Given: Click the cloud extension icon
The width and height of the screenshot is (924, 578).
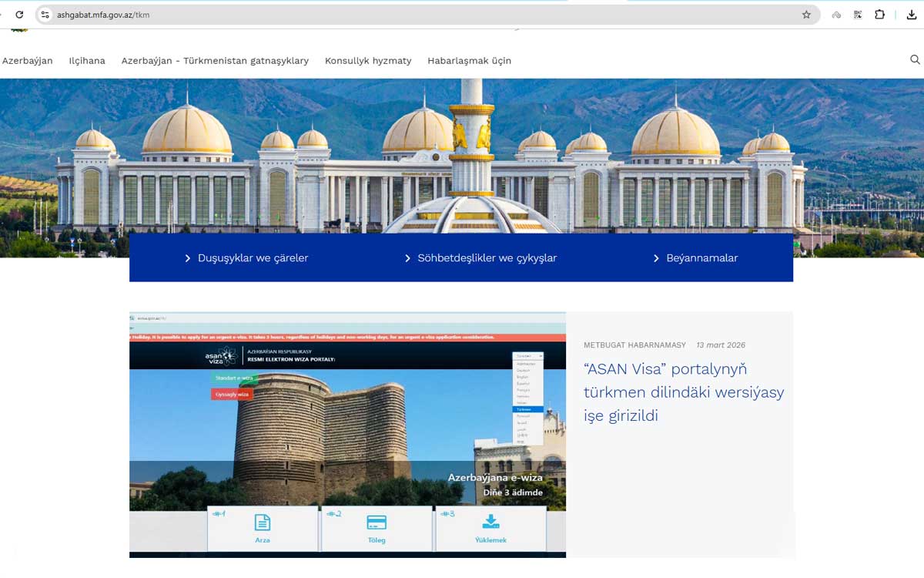Looking at the screenshot, I should click(x=836, y=15).
